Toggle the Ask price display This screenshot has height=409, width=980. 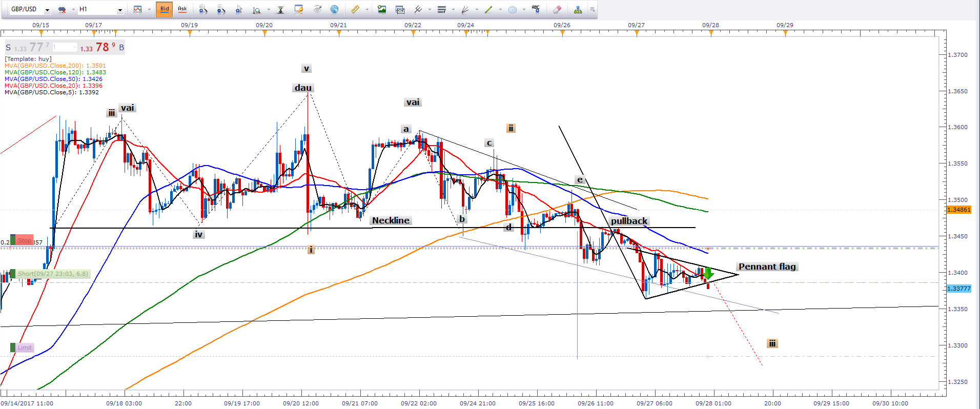[182, 9]
